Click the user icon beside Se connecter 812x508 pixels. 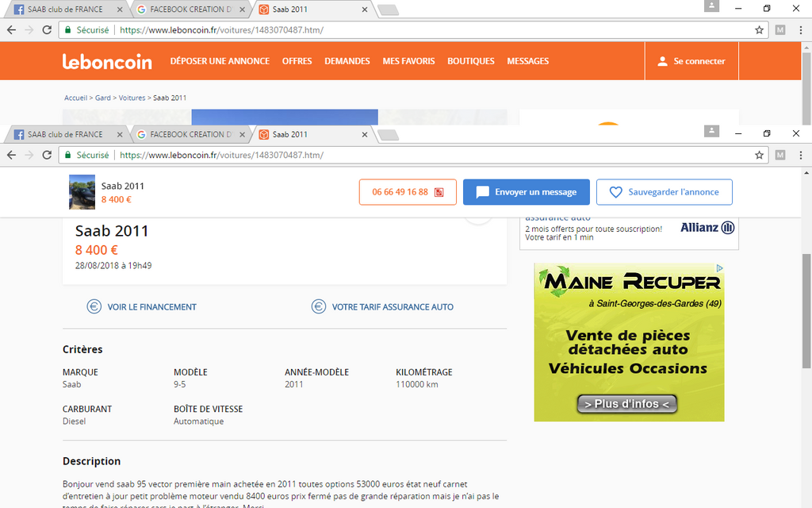click(661, 61)
